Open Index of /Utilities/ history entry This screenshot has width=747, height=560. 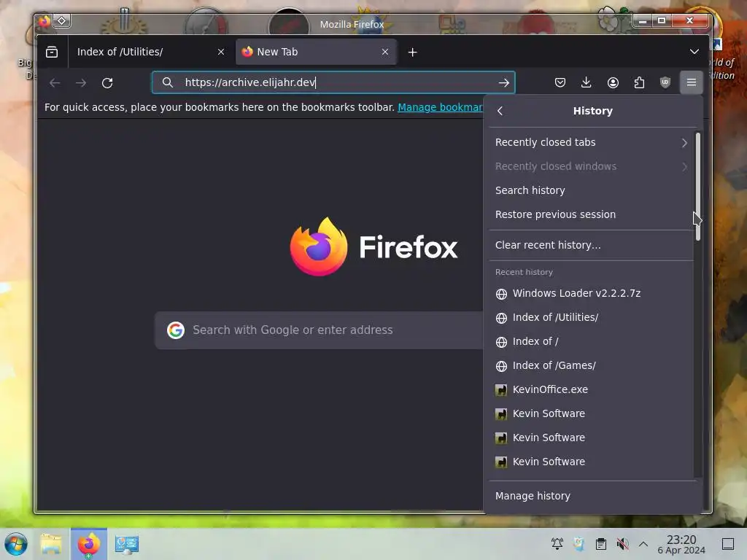click(591, 318)
